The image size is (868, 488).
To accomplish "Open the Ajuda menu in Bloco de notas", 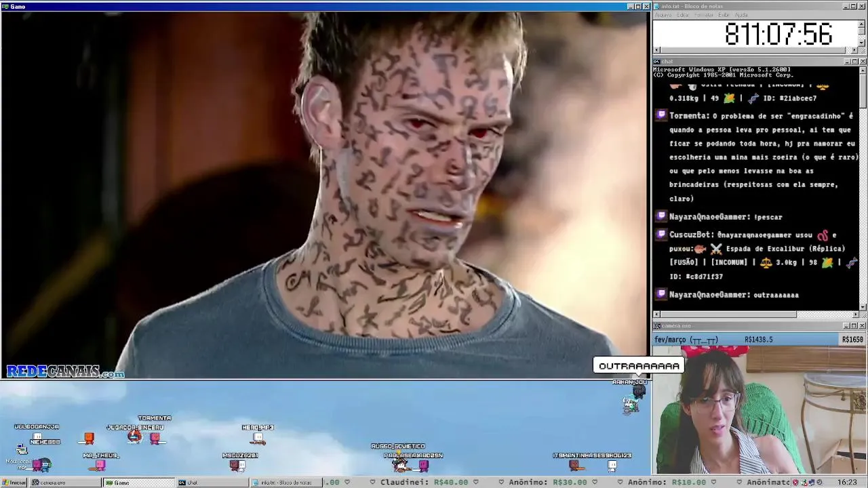I will (741, 15).
